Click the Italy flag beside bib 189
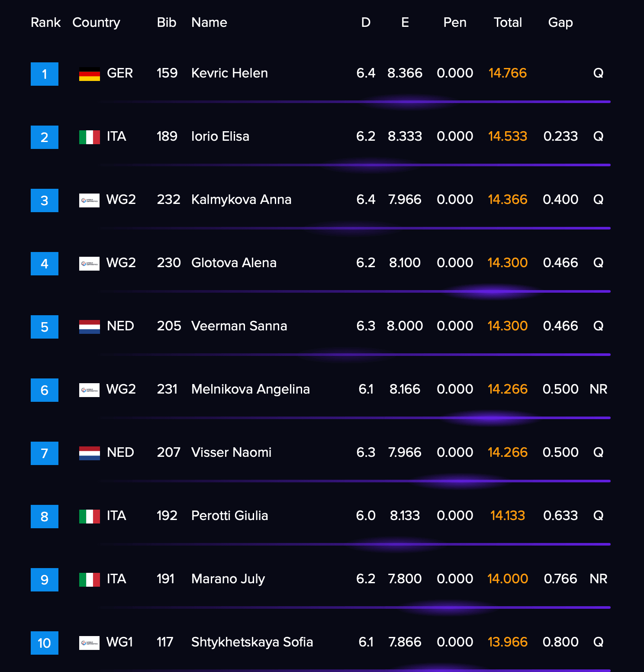This screenshot has height=672, width=644. [x=90, y=137]
